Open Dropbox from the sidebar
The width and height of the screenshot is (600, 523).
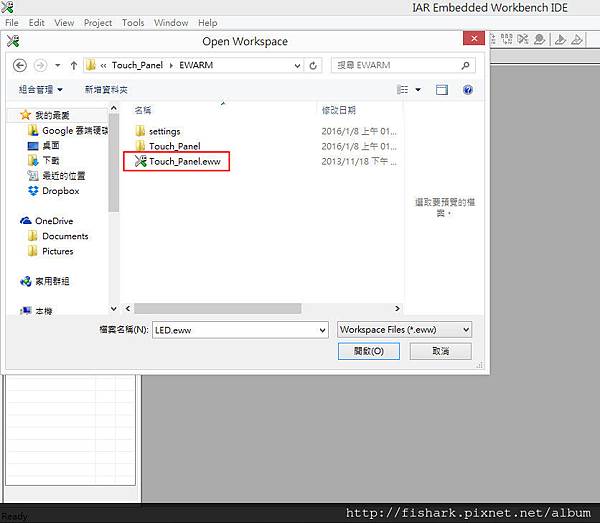click(x=54, y=191)
